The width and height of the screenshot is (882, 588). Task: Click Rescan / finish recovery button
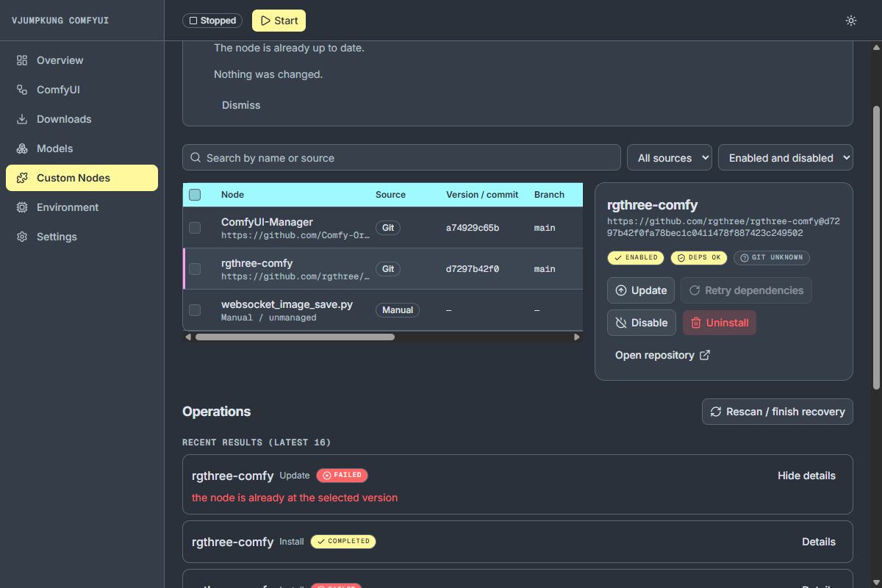tap(778, 412)
